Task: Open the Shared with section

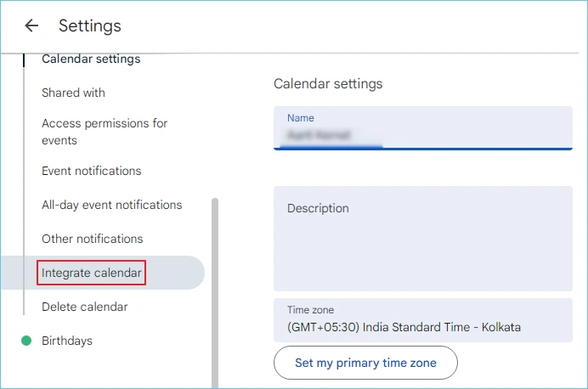Action: click(x=73, y=93)
